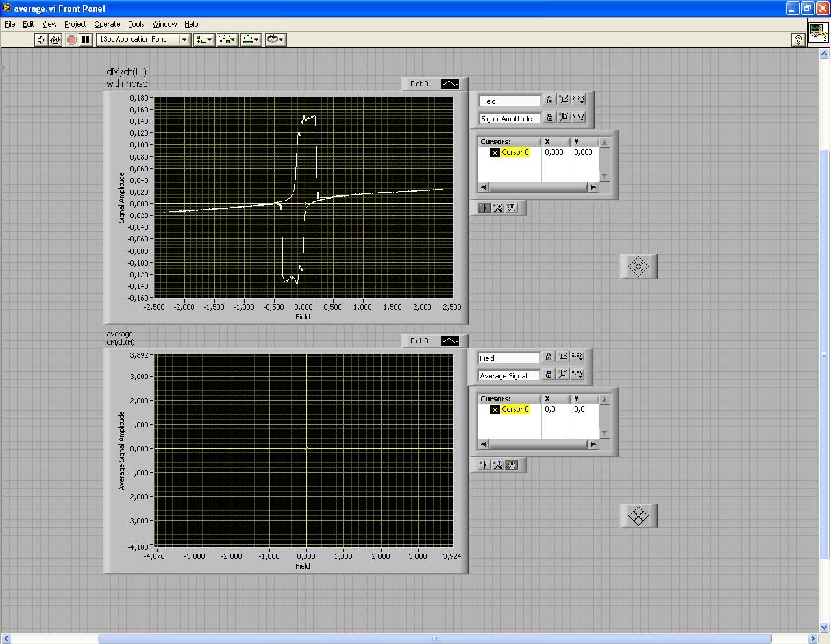831x644 pixels.
Task: Click the Pause button in toolbar
Action: 86,40
